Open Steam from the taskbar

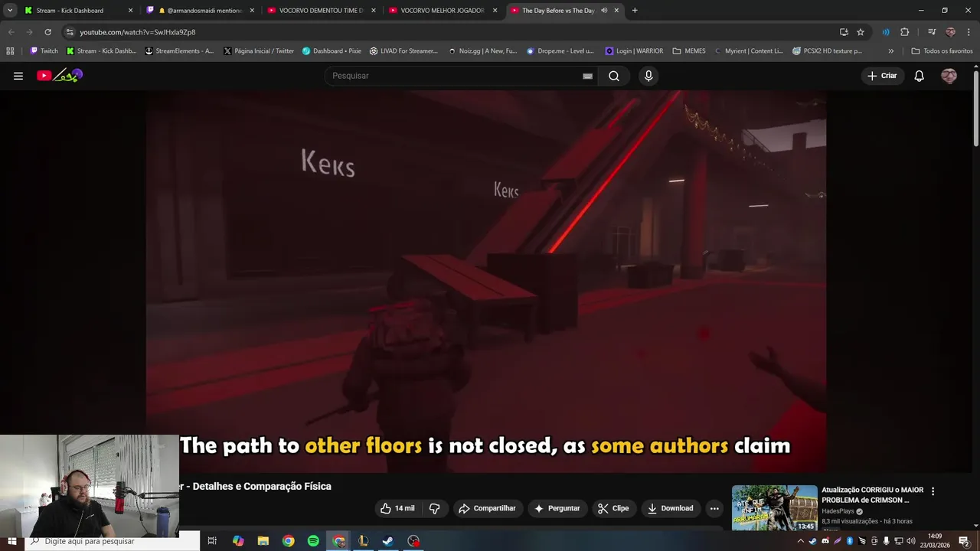pos(388,541)
